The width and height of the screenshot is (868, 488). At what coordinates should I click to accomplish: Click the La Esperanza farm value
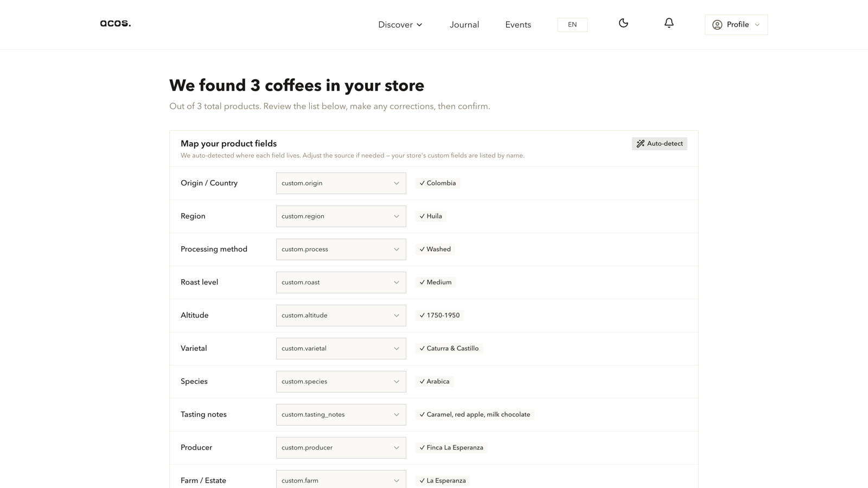[443, 481]
